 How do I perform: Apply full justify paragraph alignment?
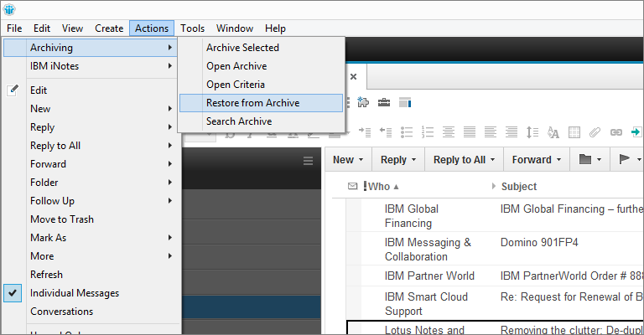coord(470,132)
